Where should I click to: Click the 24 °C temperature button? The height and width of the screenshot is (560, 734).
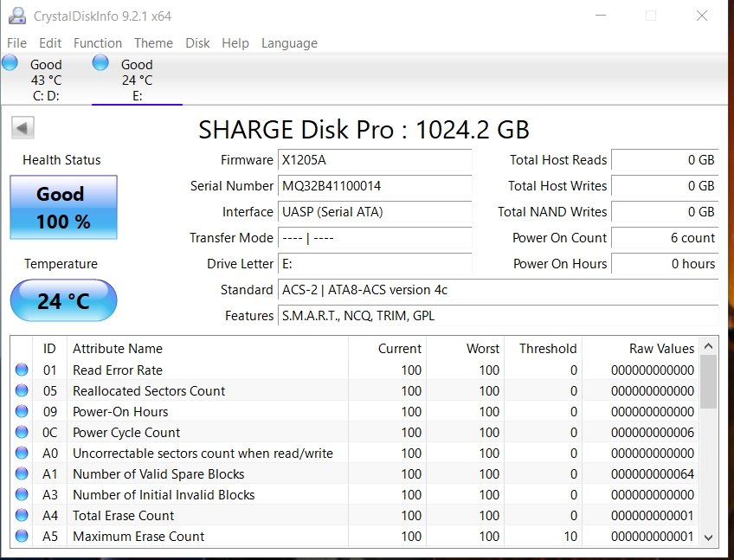(x=62, y=301)
